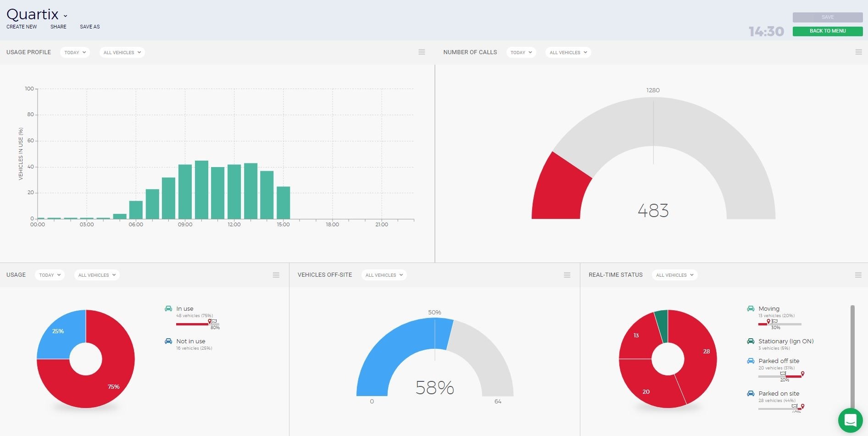Click the Moving vehicle car icon

point(751,309)
